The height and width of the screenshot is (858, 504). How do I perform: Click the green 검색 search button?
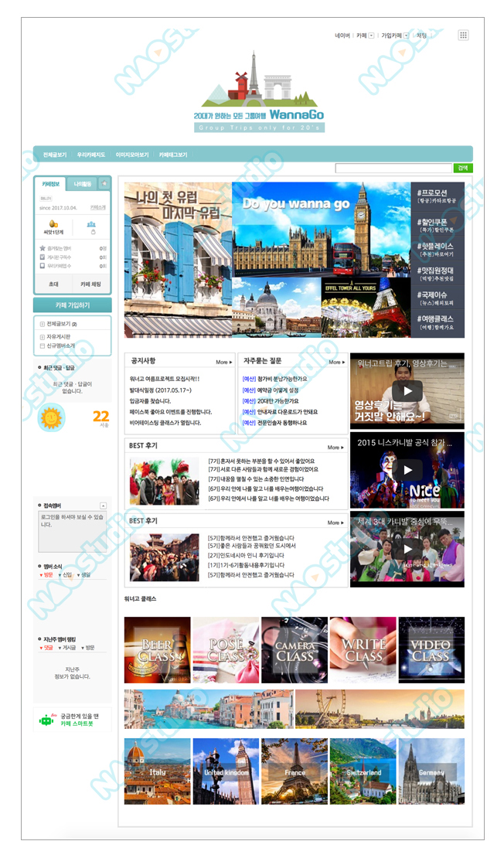(463, 168)
